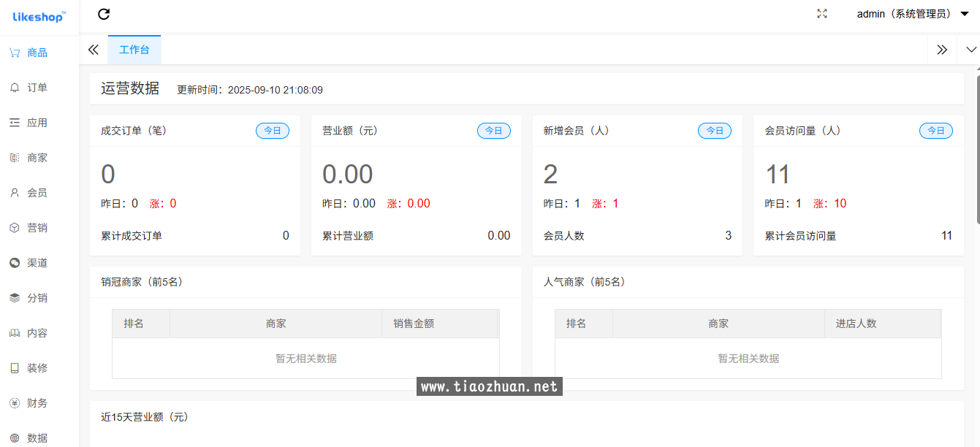Switch to the 工作台 tab
This screenshot has height=447, width=980.
coord(134,49)
